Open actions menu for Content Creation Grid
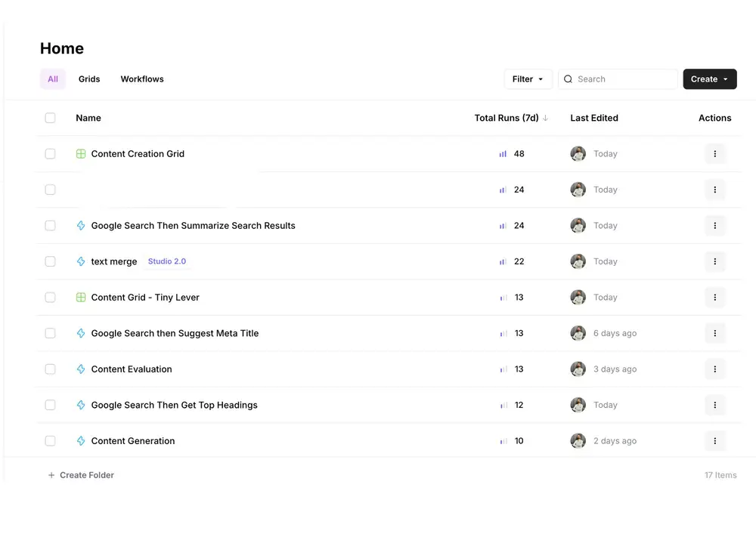The height and width of the screenshot is (534, 756). click(714, 154)
